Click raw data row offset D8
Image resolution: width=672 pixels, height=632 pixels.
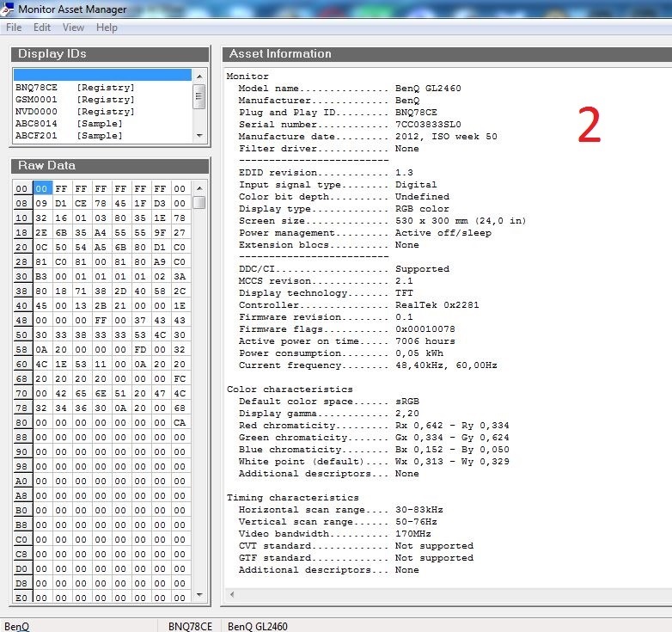[x=21, y=583]
